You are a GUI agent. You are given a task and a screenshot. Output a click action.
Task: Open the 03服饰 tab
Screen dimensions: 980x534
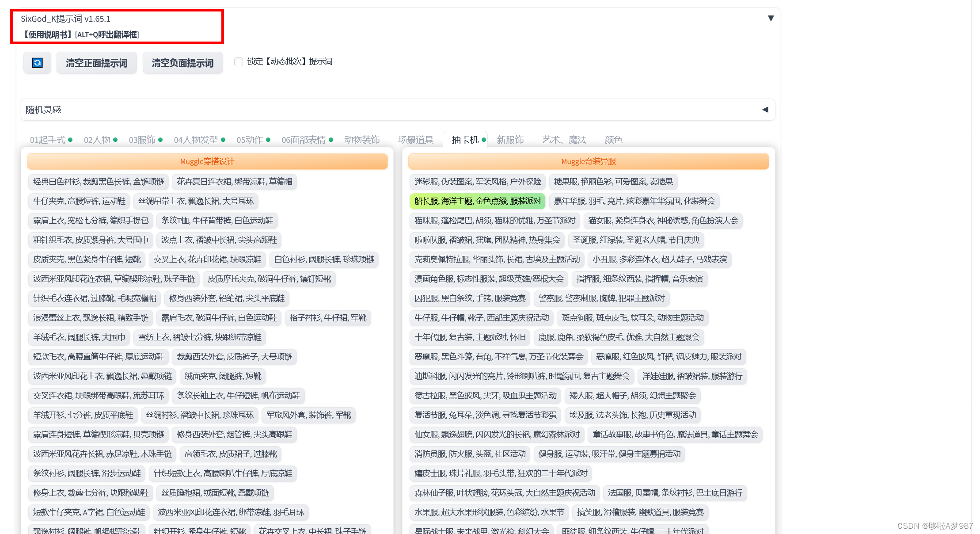click(142, 140)
